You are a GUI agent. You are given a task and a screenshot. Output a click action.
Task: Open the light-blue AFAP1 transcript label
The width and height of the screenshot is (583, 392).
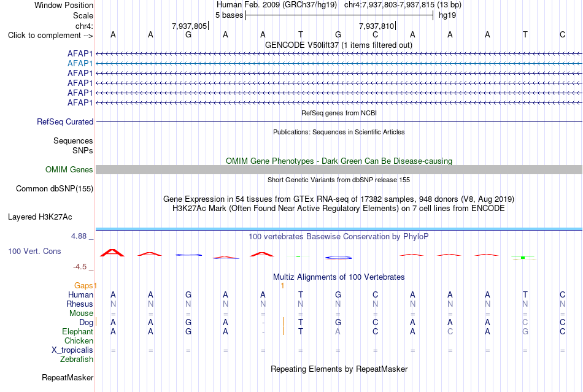tap(80, 64)
